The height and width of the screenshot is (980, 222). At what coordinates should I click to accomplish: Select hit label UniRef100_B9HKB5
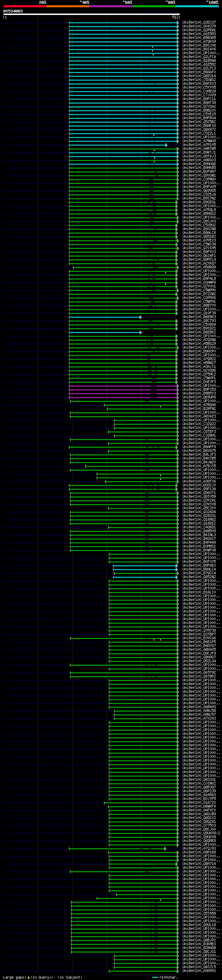[x=199, y=168]
